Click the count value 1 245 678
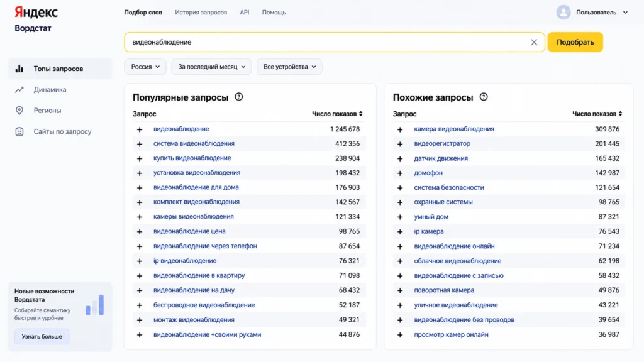This screenshot has width=644, height=362. (345, 129)
